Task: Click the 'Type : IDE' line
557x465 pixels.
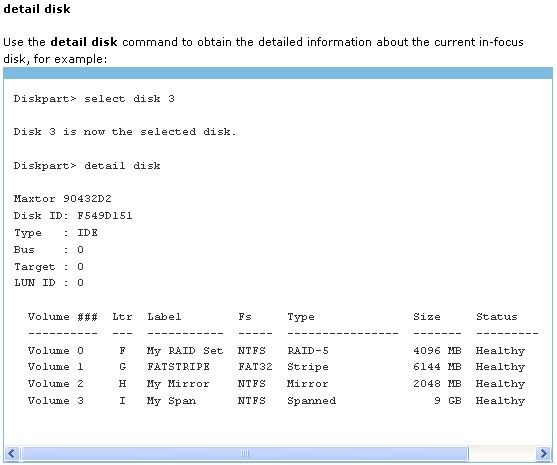Action: coord(56,233)
